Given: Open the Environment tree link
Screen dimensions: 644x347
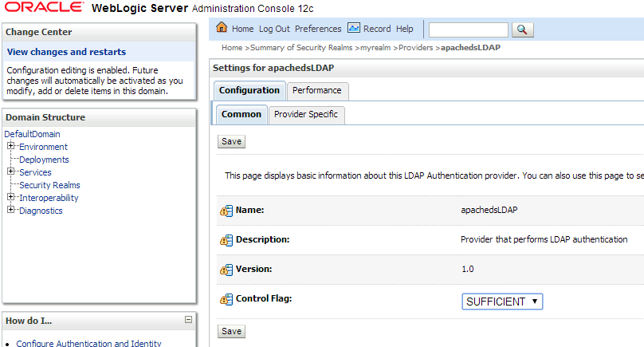Looking at the screenshot, I should [43, 147].
